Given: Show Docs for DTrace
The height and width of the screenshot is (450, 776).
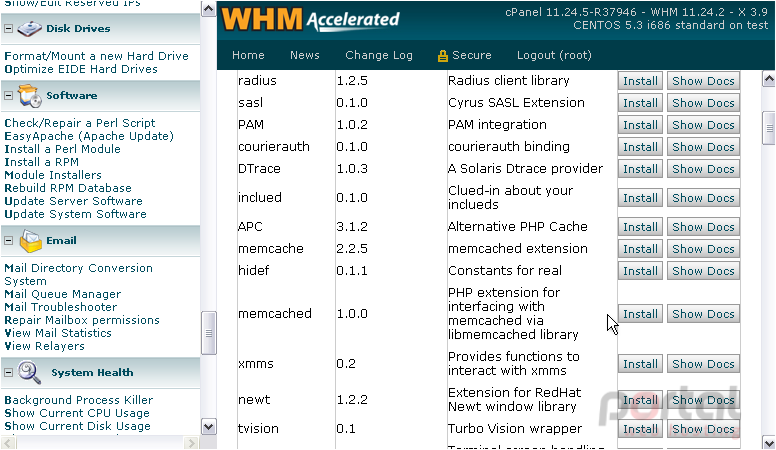Looking at the screenshot, I should [703, 169].
